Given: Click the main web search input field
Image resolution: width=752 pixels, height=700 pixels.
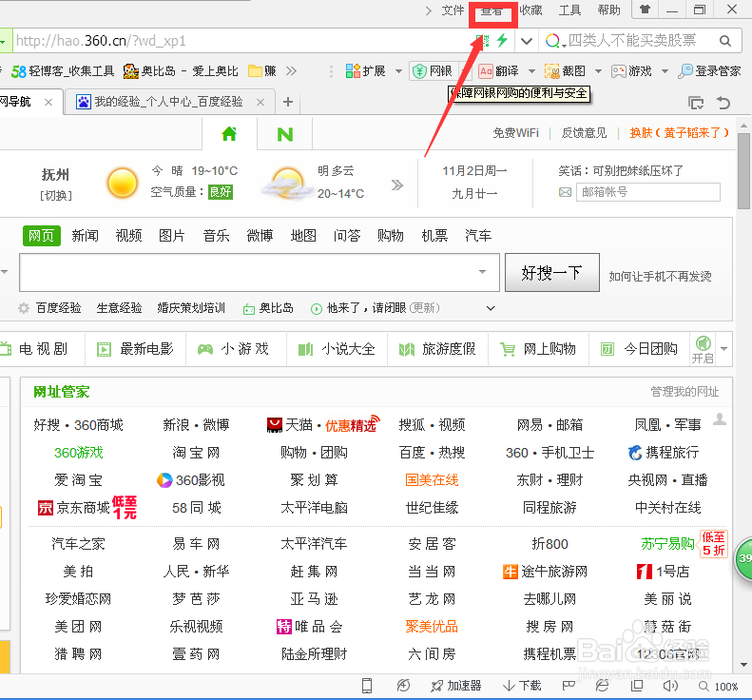Looking at the screenshot, I should tap(260, 273).
